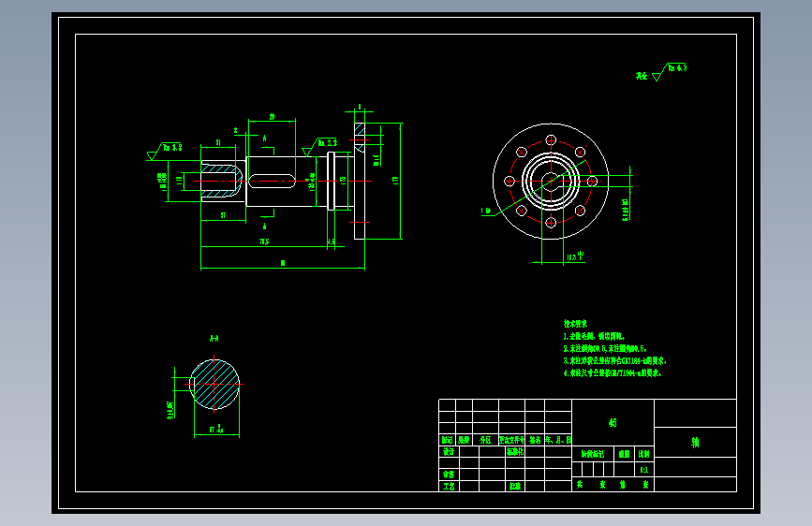Click the '设计' cell in title block

(449, 451)
